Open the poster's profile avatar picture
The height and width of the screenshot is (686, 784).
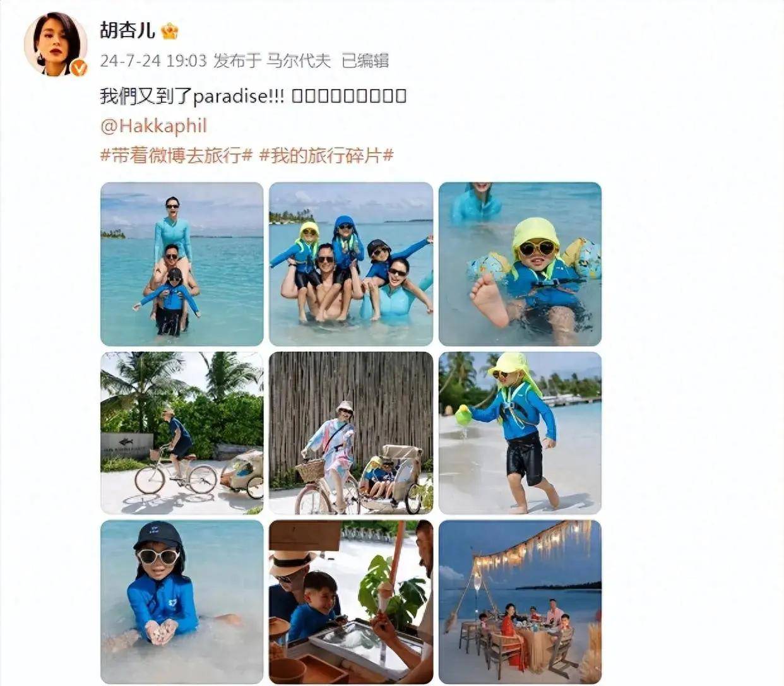pos(56,44)
